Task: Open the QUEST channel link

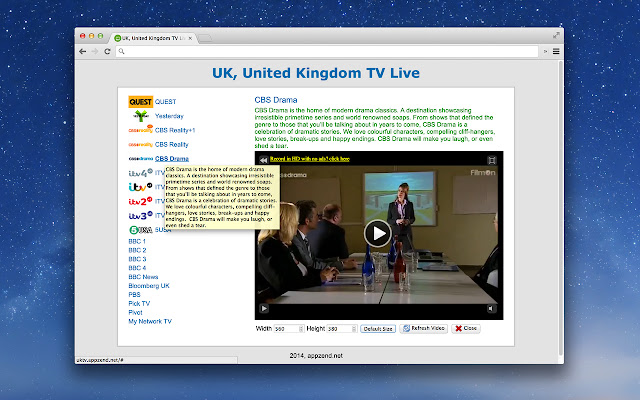Action: 165,102
